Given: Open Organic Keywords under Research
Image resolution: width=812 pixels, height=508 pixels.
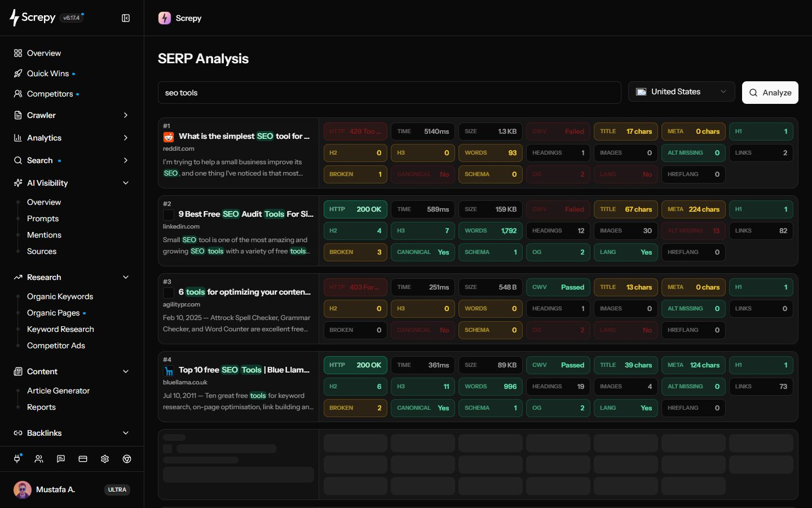Looking at the screenshot, I should [x=60, y=296].
